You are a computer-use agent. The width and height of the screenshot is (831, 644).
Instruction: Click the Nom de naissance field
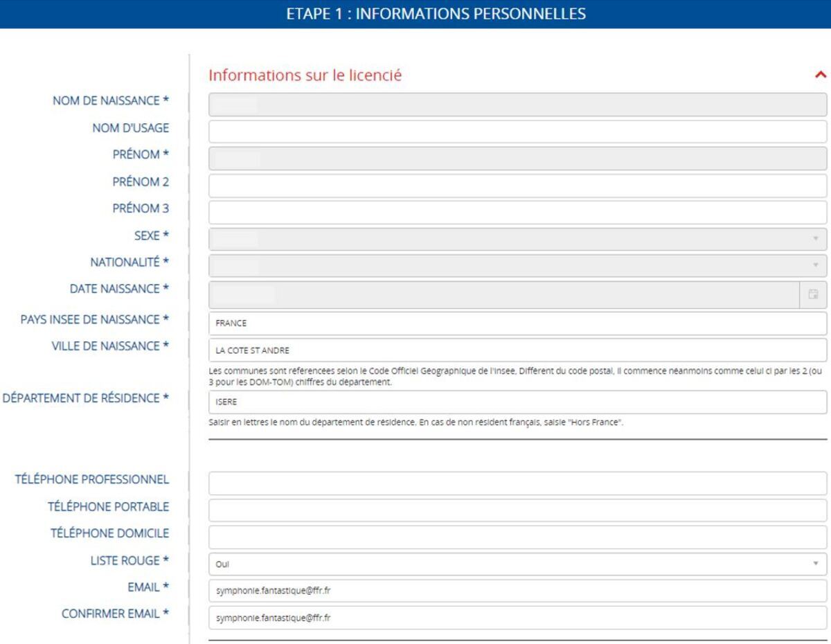[517, 105]
